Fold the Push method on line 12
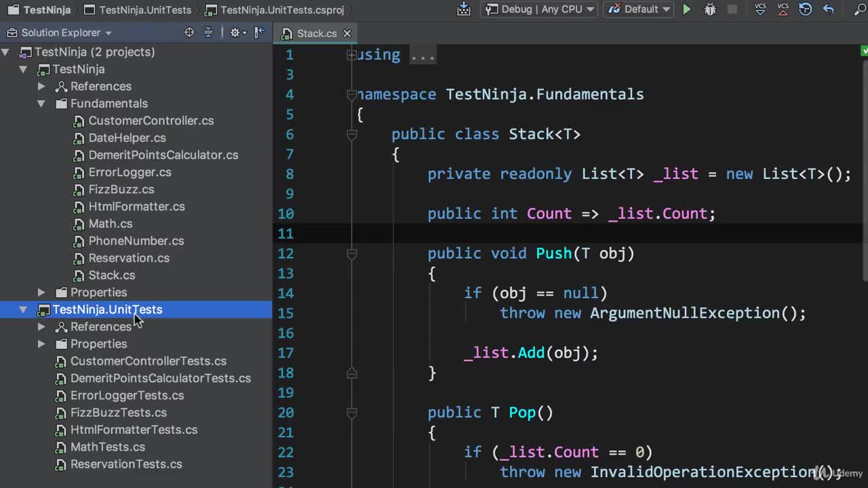Image resolution: width=868 pixels, height=488 pixels. (x=351, y=253)
